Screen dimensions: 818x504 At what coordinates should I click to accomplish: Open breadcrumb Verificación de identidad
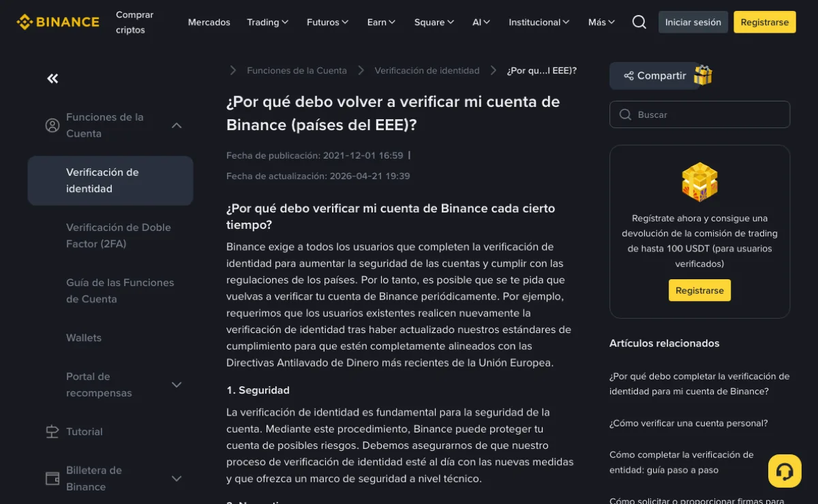(x=427, y=70)
